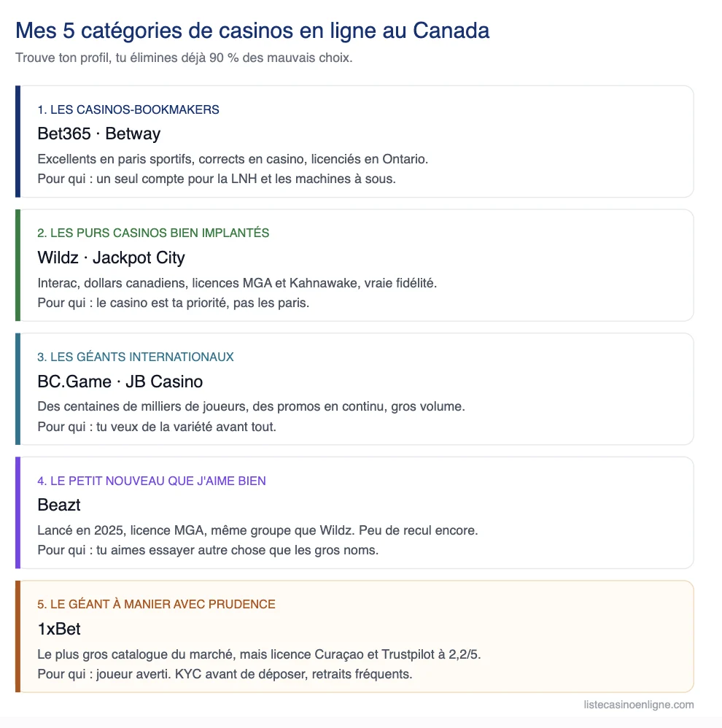Select the 'Le petit nouveau que j'aime bien' label
The height and width of the screenshot is (728, 722).
pyautogui.click(x=152, y=481)
